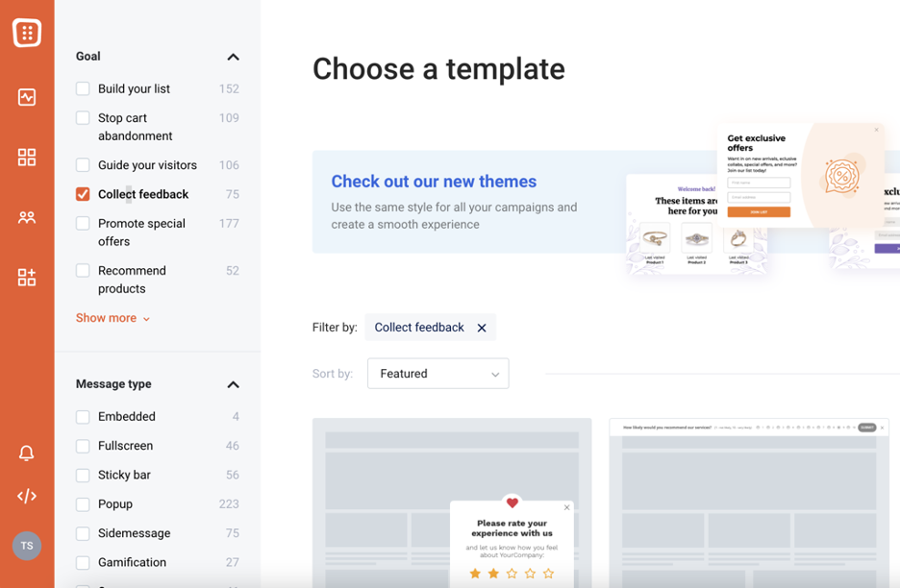
Task: Click the Goal section heading
Action: pyautogui.click(x=87, y=57)
